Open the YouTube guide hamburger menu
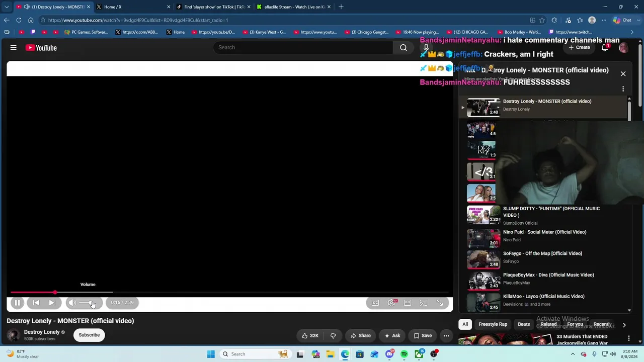Screen dimensions: 644x362 pyautogui.click(x=14, y=48)
